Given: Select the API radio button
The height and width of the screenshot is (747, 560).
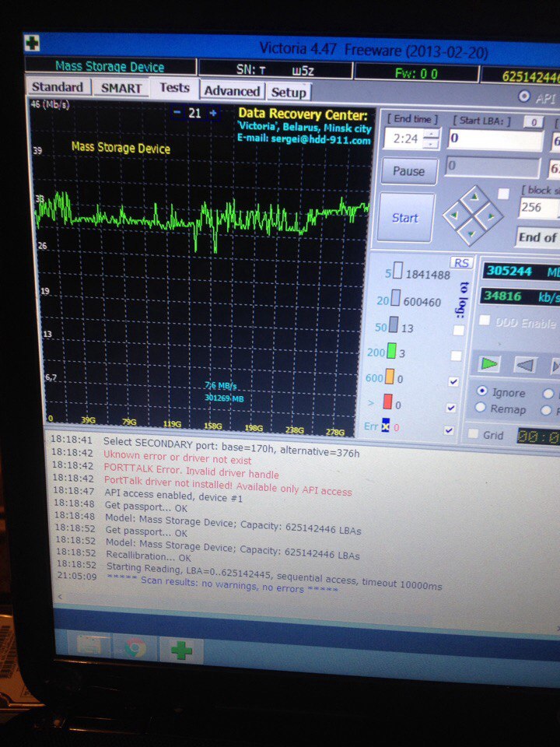Looking at the screenshot, I should (523, 96).
